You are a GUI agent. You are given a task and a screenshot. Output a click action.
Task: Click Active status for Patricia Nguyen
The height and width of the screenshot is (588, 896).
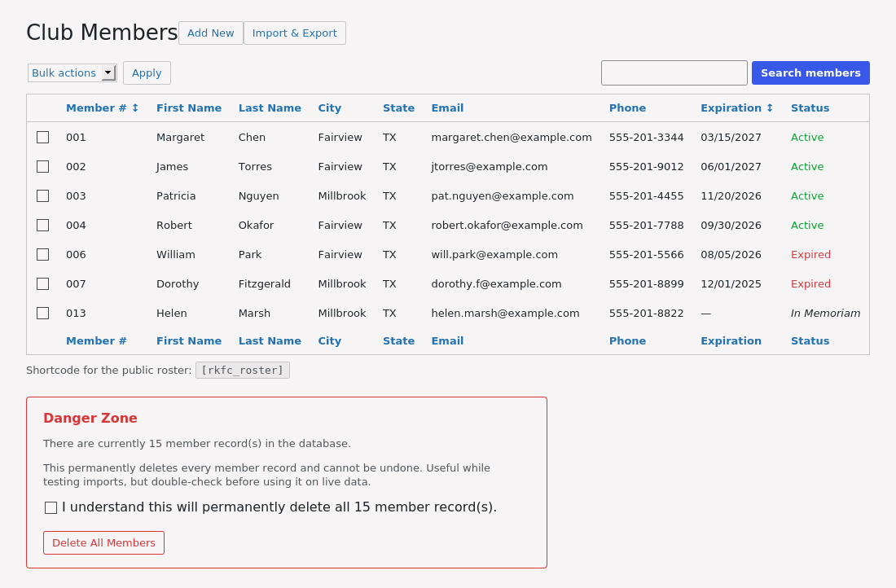(807, 196)
